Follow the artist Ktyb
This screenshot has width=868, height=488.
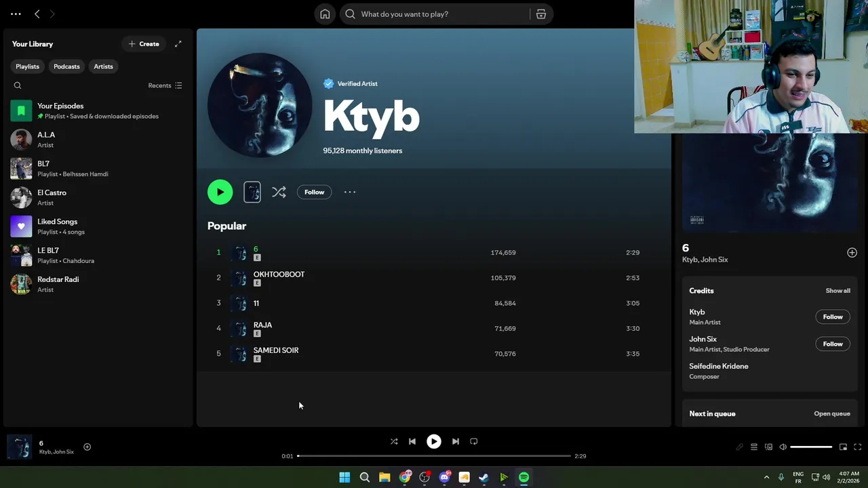(x=314, y=192)
